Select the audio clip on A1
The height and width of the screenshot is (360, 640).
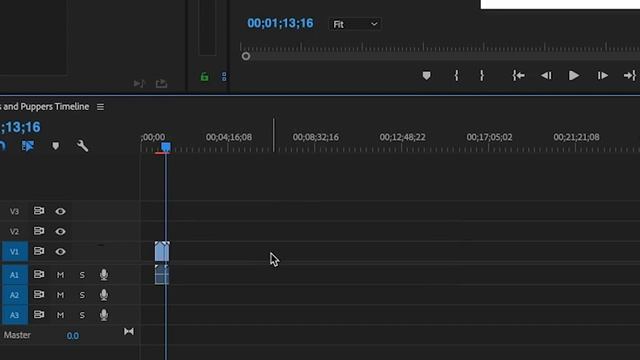(162, 275)
